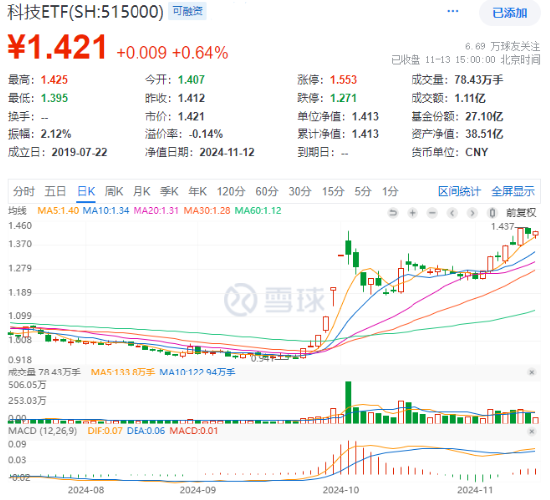
Task: Click the 已添加 watchlist button
Action: [510, 13]
